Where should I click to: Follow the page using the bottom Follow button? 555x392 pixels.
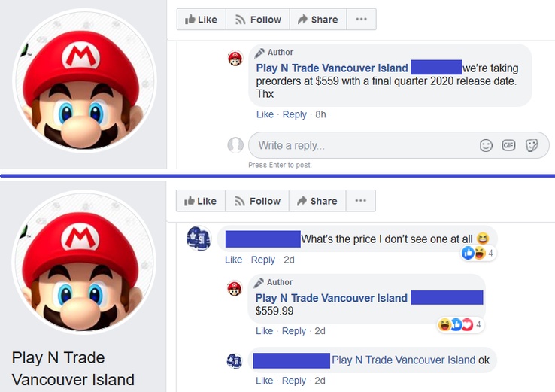(x=258, y=201)
